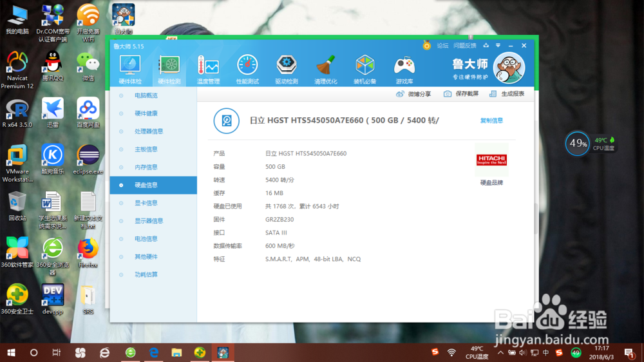Click the 49% memory usage floating widget

point(577,144)
